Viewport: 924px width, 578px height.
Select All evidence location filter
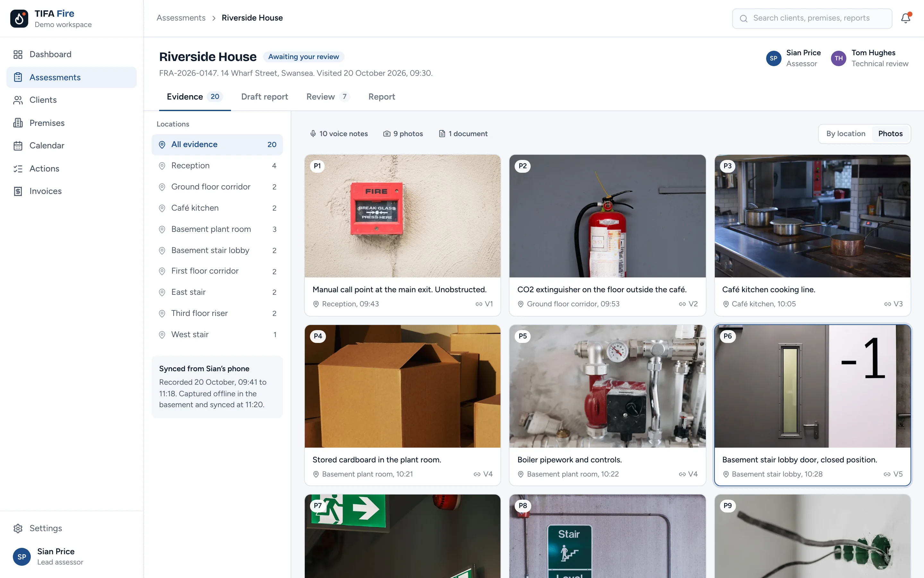[217, 144]
